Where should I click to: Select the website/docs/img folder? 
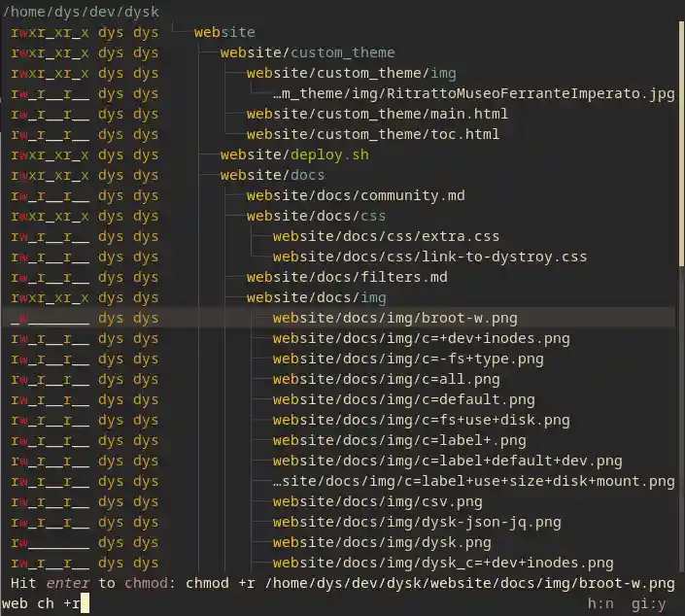(317, 298)
